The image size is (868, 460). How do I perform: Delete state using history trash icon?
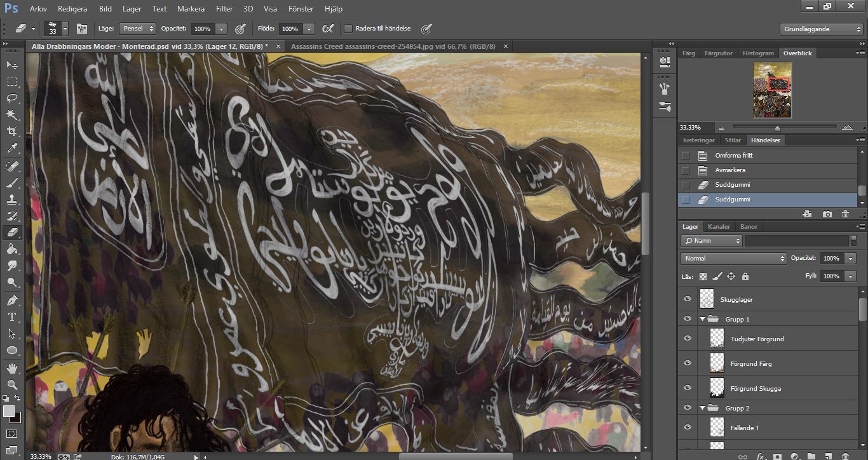(x=845, y=214)
